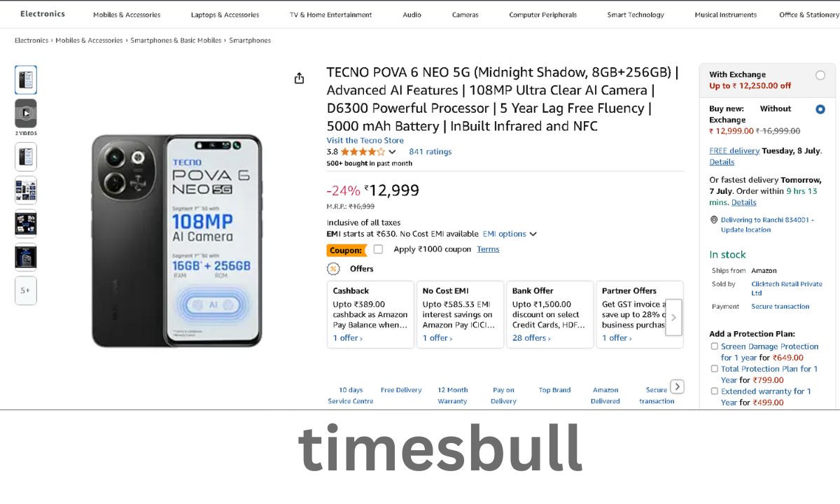
Task: Go to Cameras category in navigation
Action: 465,15
